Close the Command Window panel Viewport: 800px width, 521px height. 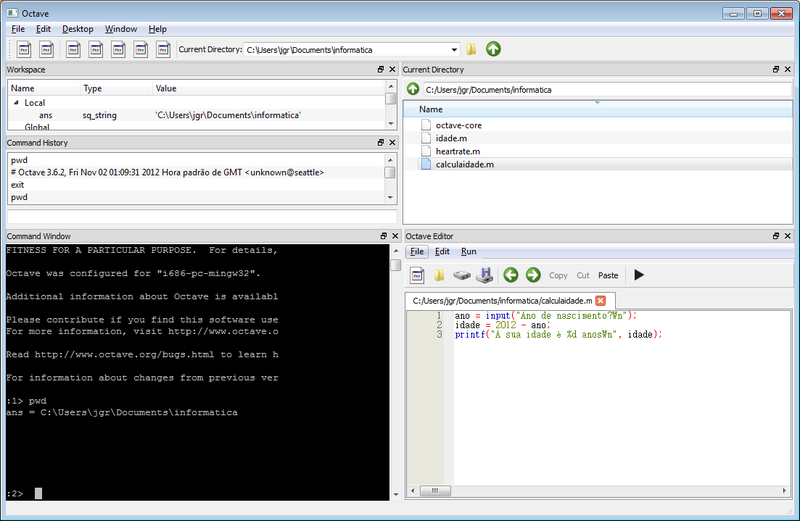pos(395,236)
